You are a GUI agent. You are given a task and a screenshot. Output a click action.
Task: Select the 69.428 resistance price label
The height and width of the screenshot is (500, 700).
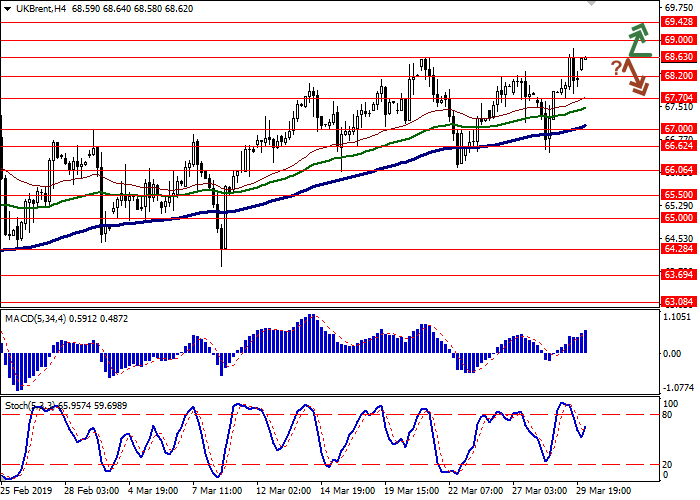(679, 21)
